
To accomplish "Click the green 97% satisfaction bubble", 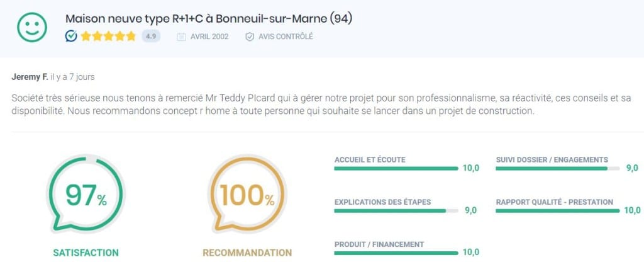I will pos(86,194).
